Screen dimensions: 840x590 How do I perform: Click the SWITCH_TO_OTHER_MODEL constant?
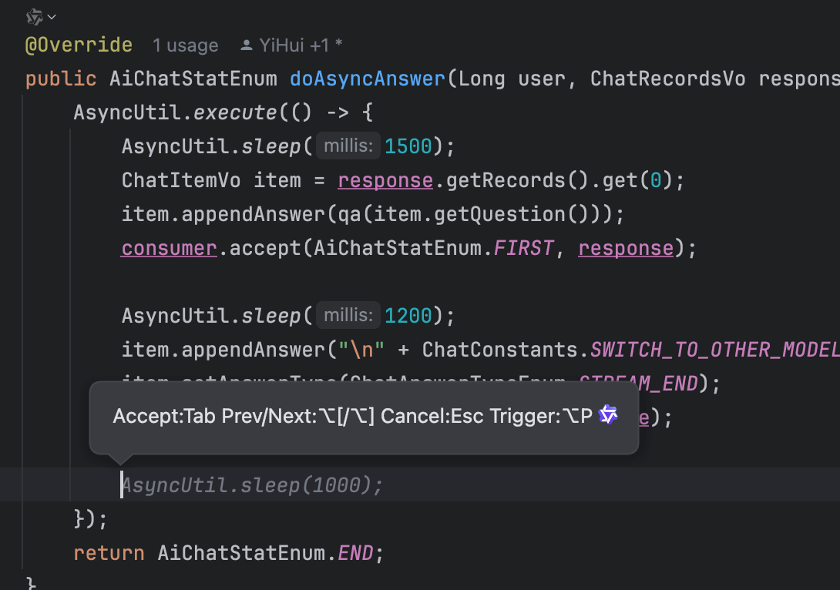[x=715, y=350]
